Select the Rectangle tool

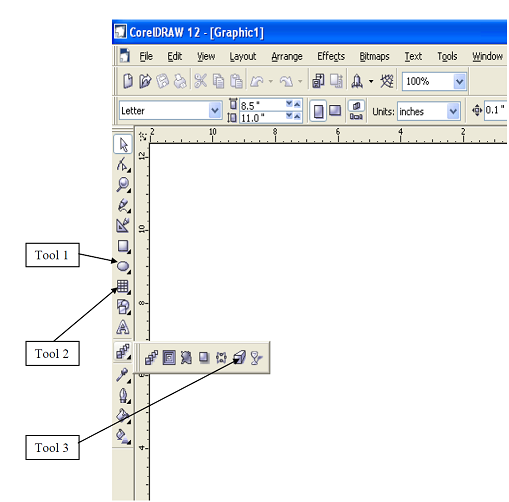point(123,246)
